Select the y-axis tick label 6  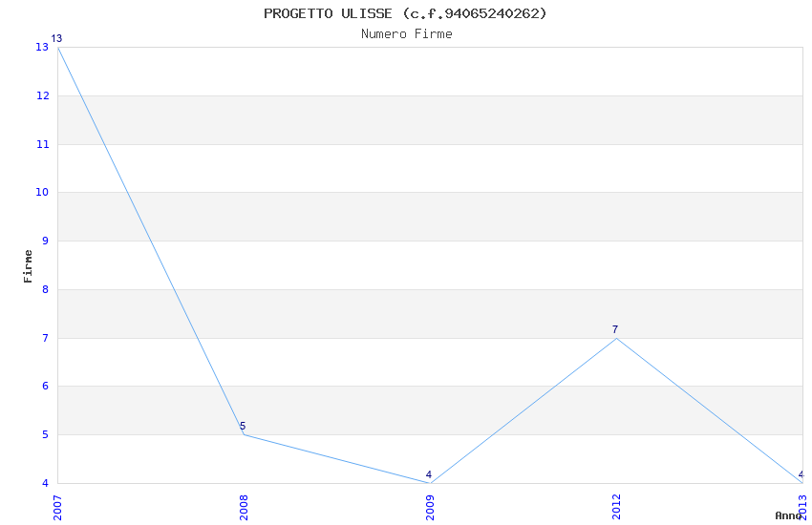click(46, 387)
